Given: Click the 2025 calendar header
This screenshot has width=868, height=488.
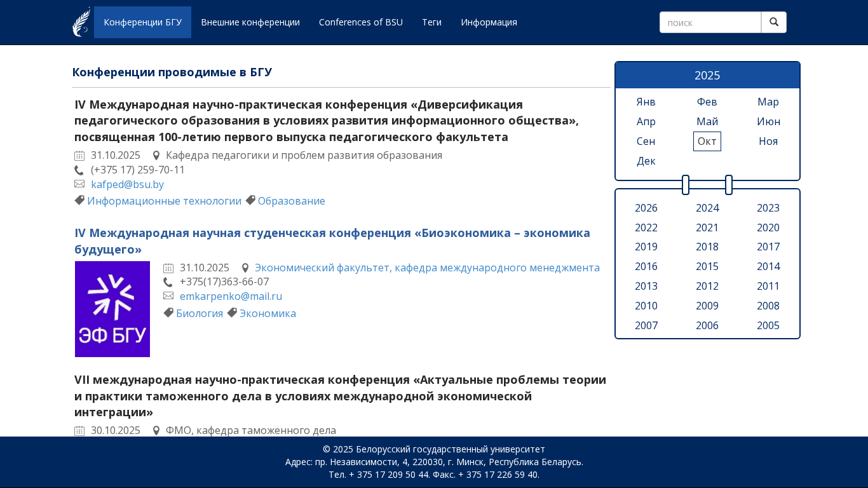Looking at the screenshot, I should coord(707,76).
